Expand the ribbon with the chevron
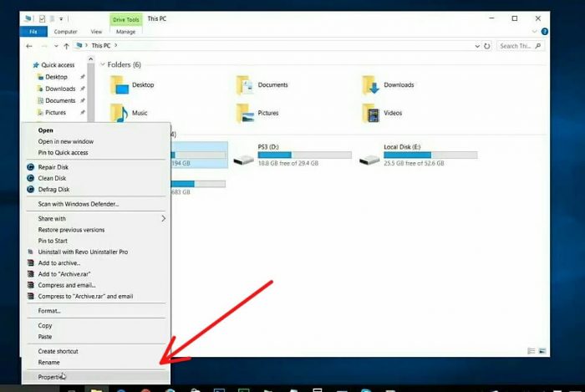The width and height of the screenshot is (585, 392). tap(534, 32)
